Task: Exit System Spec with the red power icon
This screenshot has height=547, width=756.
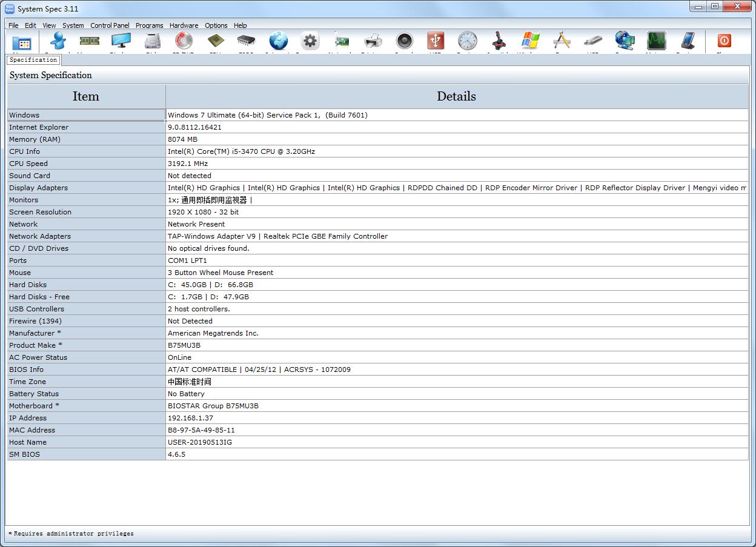Action: point(724,41)
